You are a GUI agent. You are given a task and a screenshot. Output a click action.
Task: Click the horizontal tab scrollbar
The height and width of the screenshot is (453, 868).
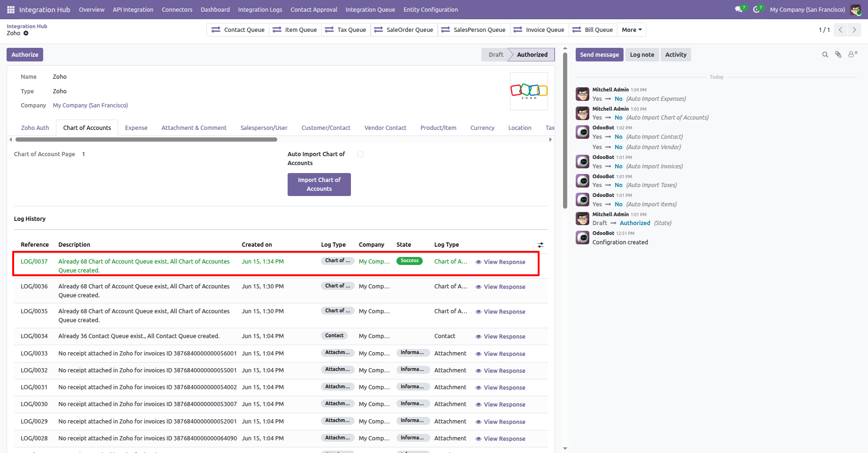click(146, 139)
